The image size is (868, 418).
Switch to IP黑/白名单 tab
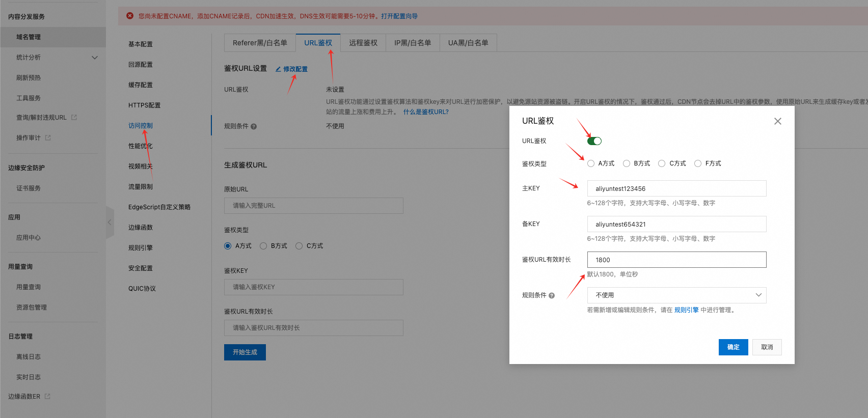click(413, 43)
